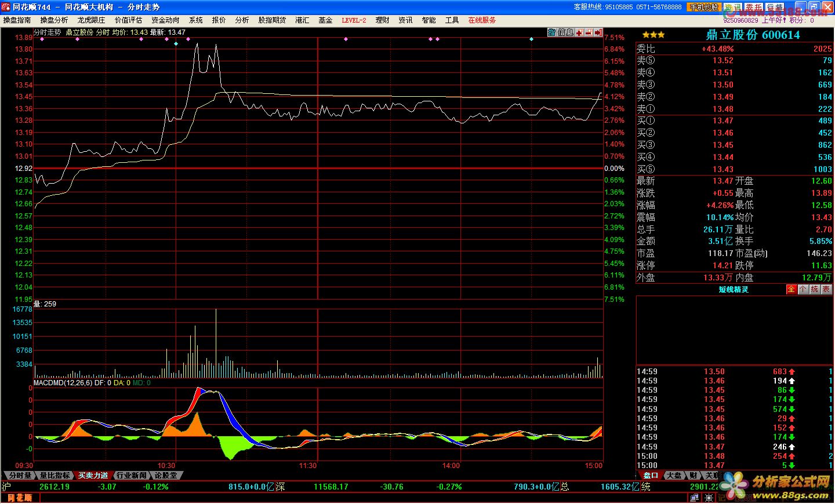The width and height of the screenshot is (835, 504).
Task: Switch to the 行业新闻 tab
Action: tap(132, 475)
